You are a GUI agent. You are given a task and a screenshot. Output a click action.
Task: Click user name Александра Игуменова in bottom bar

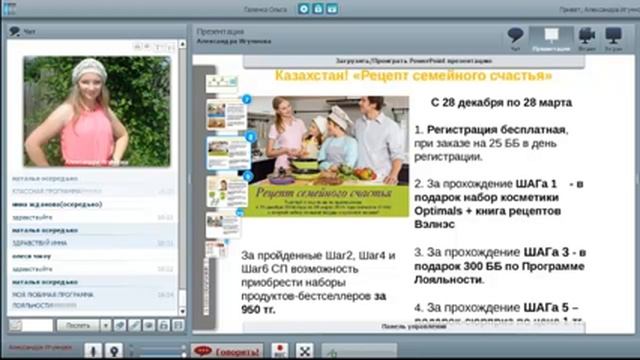coord(40,348)
